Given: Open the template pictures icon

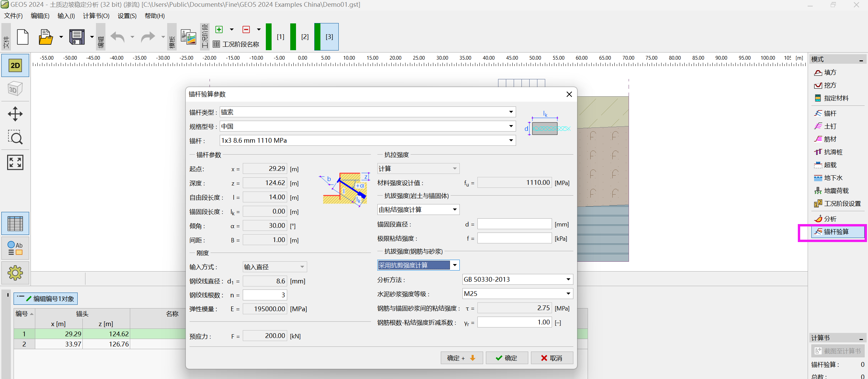Looking at the screenshot, I should coord(189,37).
